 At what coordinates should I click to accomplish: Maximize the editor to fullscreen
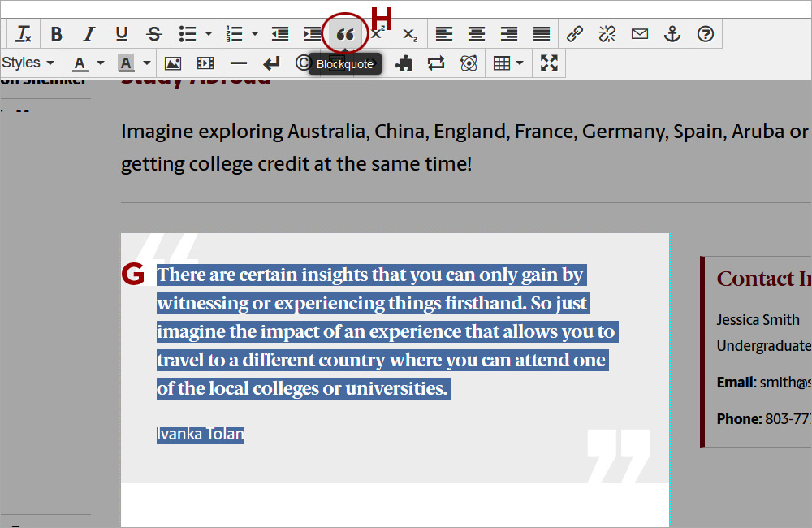(549, 63)
